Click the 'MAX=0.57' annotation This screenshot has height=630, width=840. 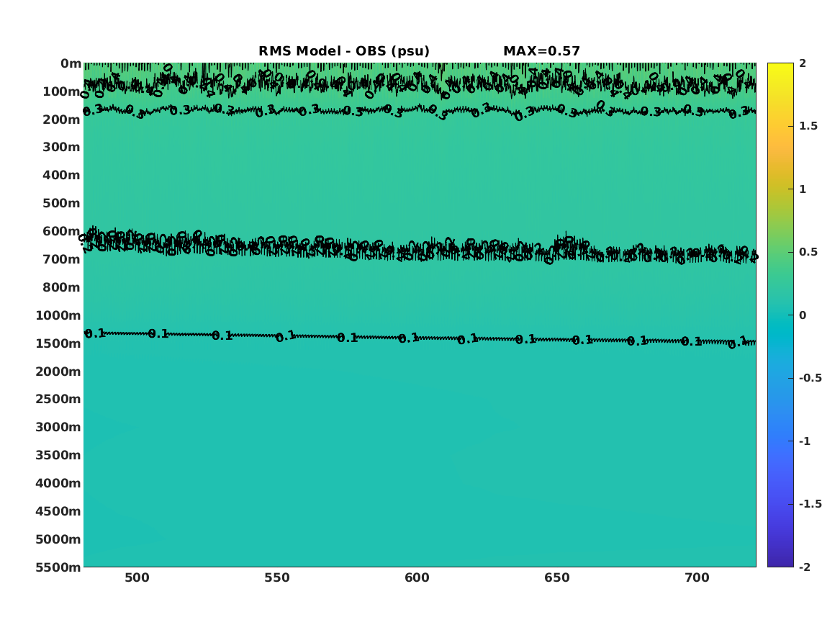541,51
